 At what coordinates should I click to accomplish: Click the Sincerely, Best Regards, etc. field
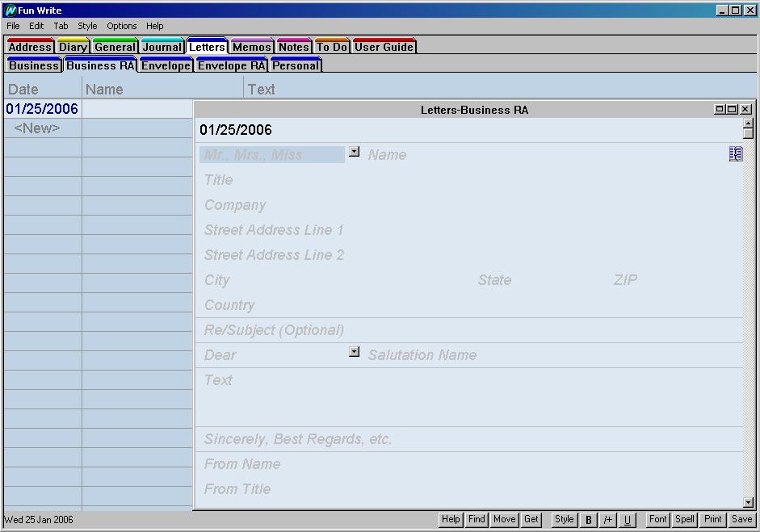click(468, 439)
